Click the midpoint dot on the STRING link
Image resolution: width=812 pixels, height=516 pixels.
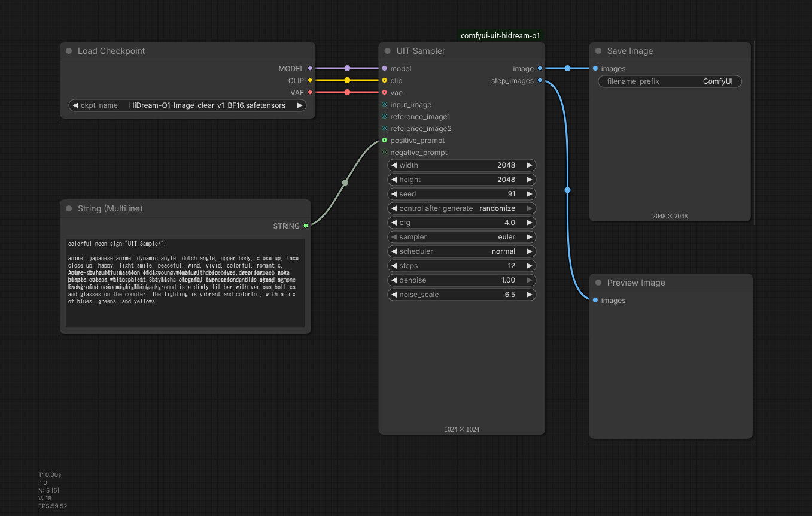345,183
